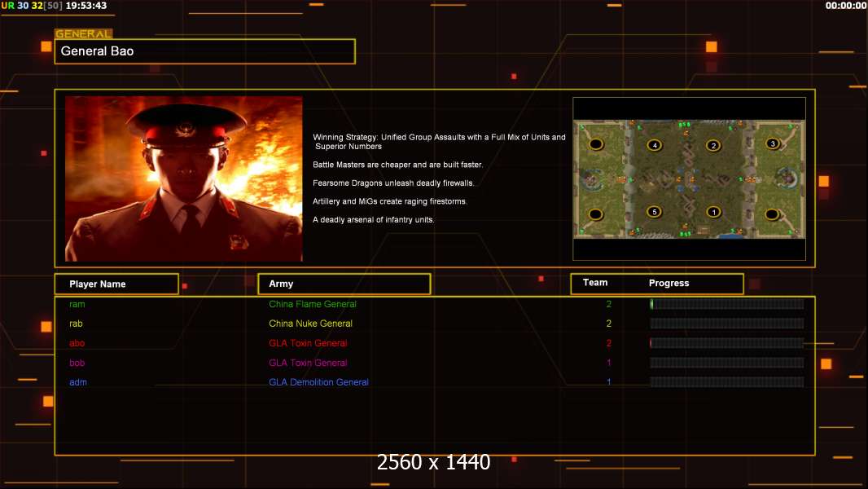The image size is (868, 489).
Task: Click "Battle Masters are cheaper" text line
Action: (x=397, y=165)
